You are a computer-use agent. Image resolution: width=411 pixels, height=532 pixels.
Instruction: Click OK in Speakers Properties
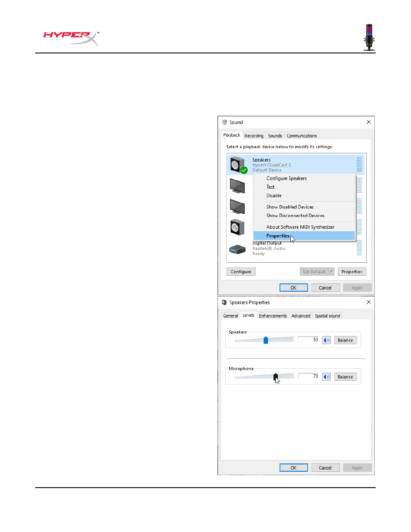[293, 468]
